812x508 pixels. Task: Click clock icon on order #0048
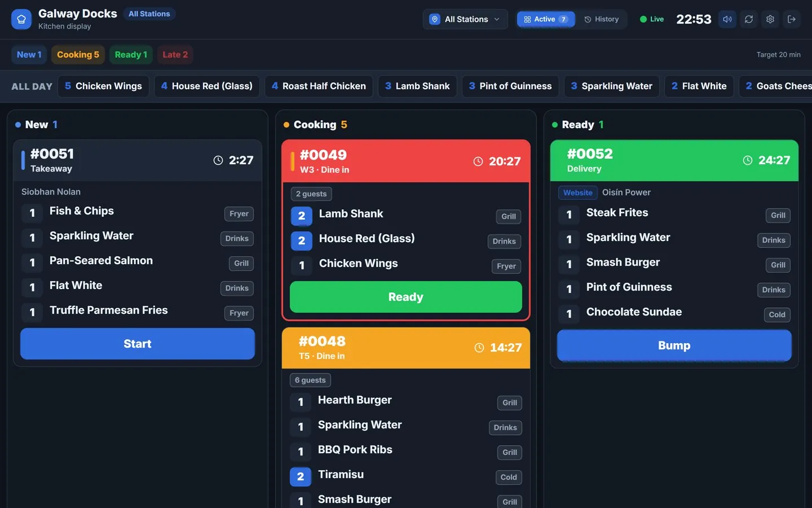pos(479,348)
